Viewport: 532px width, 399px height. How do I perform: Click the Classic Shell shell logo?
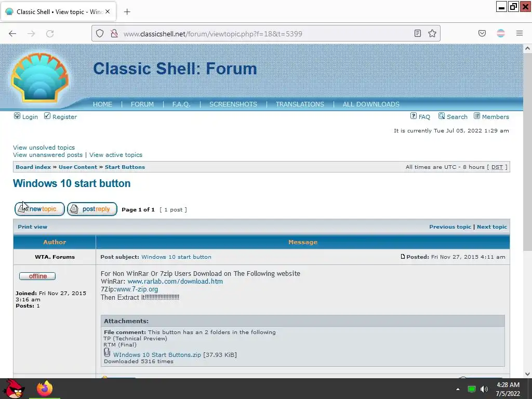[x=40, y=77]
